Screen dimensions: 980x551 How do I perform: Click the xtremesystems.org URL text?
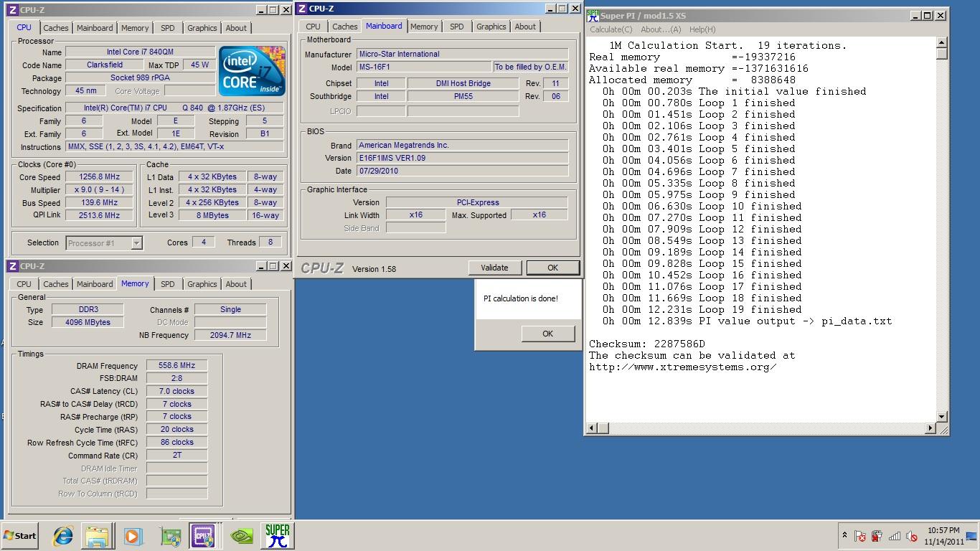click(683, 367)
